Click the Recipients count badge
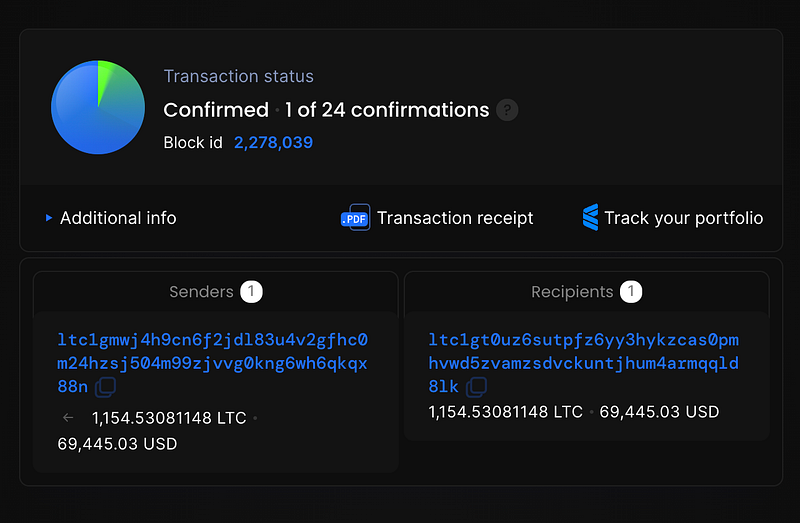Screen dimensions: 800x523 [631, 292]
